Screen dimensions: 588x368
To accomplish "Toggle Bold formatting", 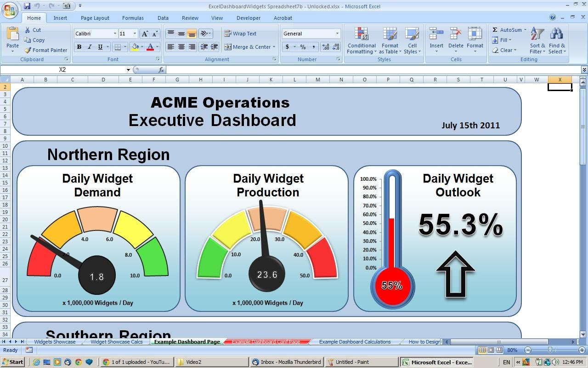I will tap(79, 47).
